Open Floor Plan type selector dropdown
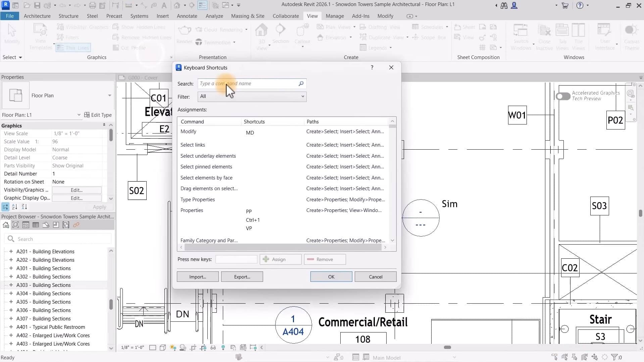The height and width of the screenshot is (362, 644). tap(109, 96)
